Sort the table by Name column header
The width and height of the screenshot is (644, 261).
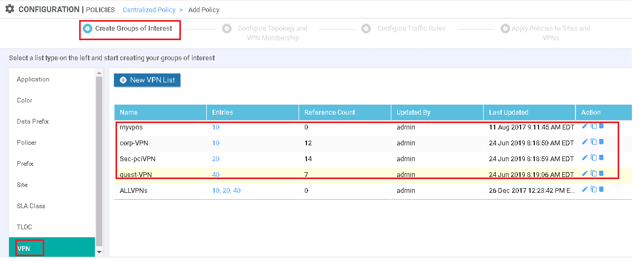(x=129, y=113)
